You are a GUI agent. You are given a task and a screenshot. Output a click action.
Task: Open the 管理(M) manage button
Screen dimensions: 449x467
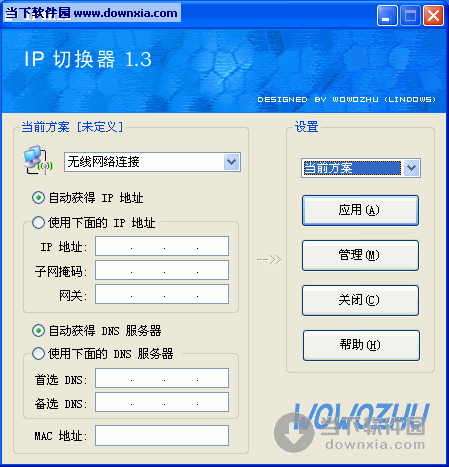(360, 255)
